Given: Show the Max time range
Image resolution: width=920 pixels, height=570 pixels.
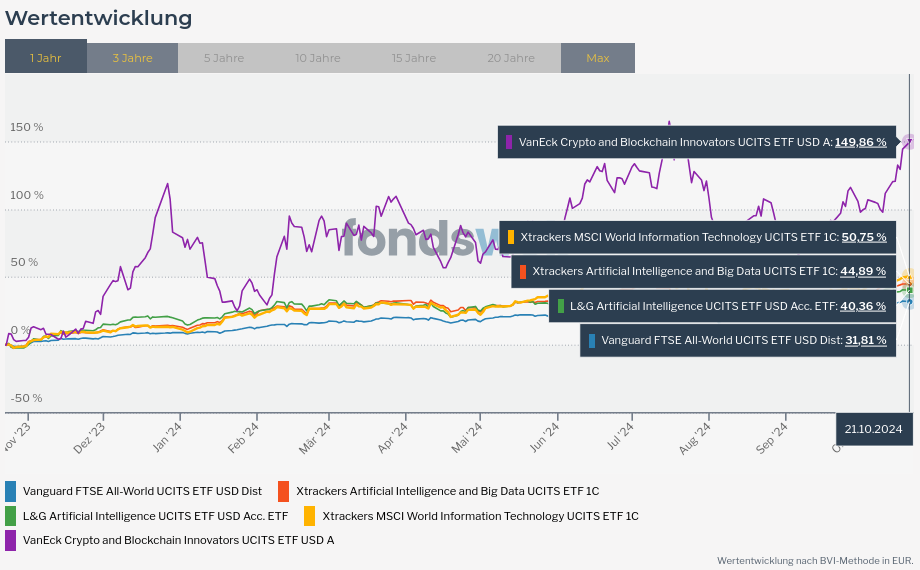Looking at the screenshot, I should coord(598,58).
